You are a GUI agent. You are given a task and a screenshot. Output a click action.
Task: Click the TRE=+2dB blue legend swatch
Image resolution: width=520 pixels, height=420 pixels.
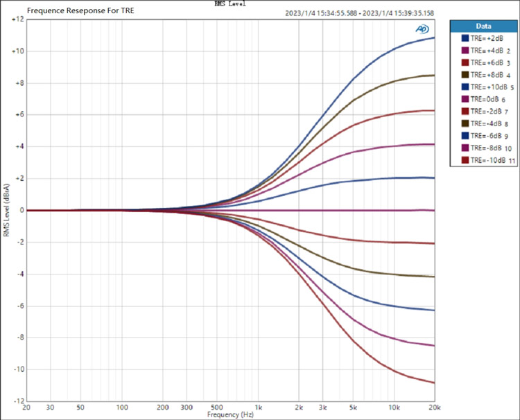coord(465,38)
